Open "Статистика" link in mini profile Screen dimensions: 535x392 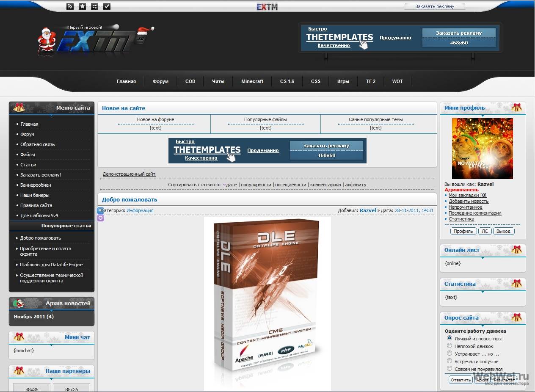pos(461,219)
